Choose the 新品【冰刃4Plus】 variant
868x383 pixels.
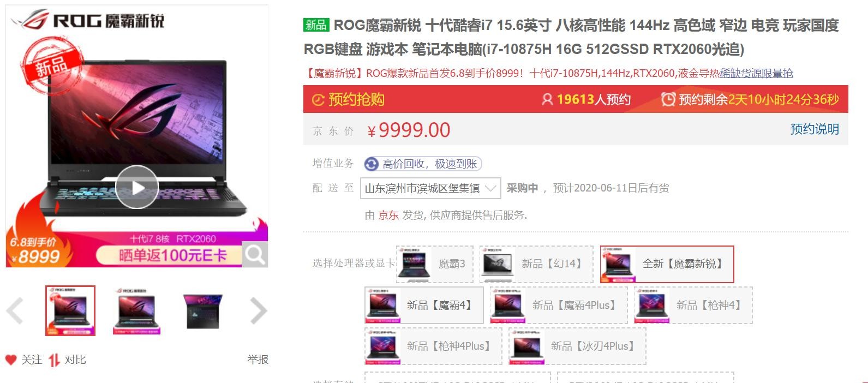(577, 346)
